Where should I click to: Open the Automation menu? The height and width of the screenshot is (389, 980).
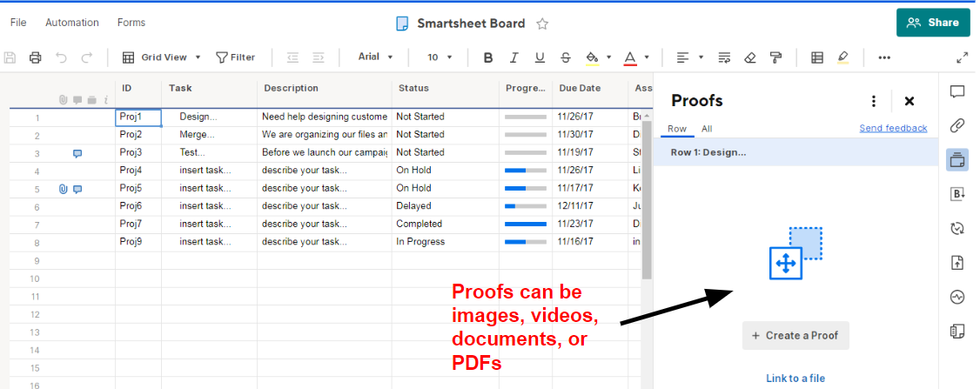point(72,23)
